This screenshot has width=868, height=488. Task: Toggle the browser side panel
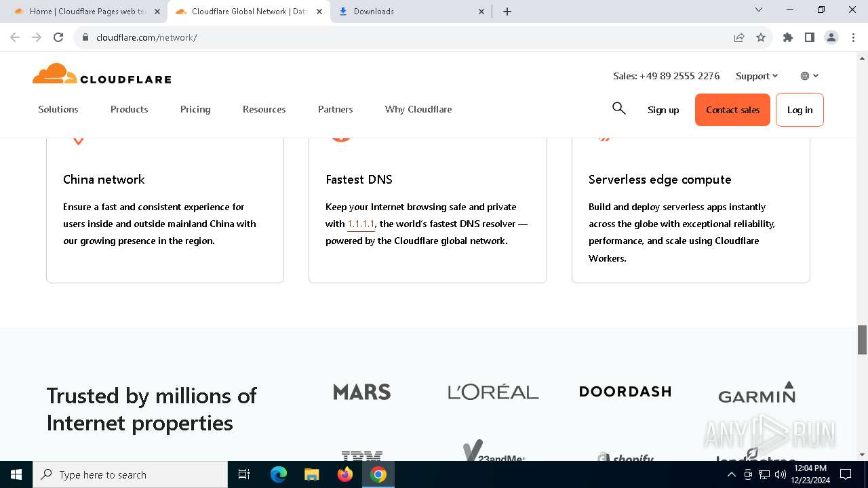[810, 37]
